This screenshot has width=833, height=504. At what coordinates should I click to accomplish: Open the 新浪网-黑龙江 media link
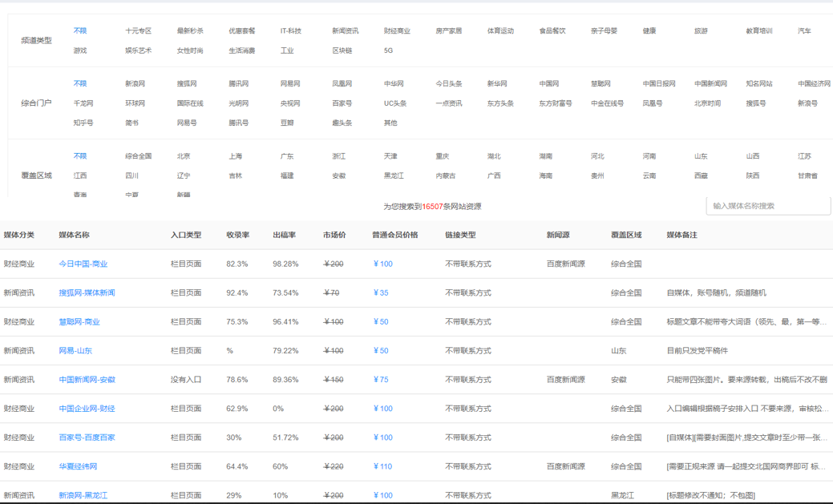click(x=83, y=495)
